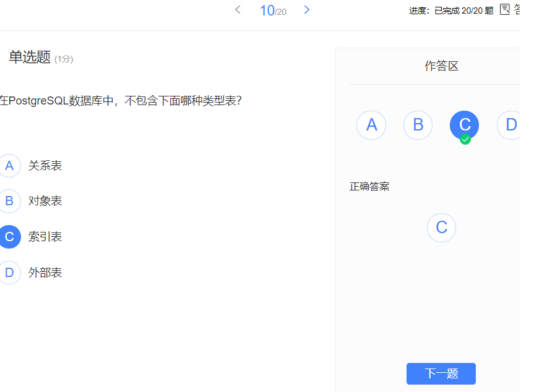This screenshot has height=392, width=534.
Task: Select option B 对象表 in question list
Action: [x=9, y=201]
